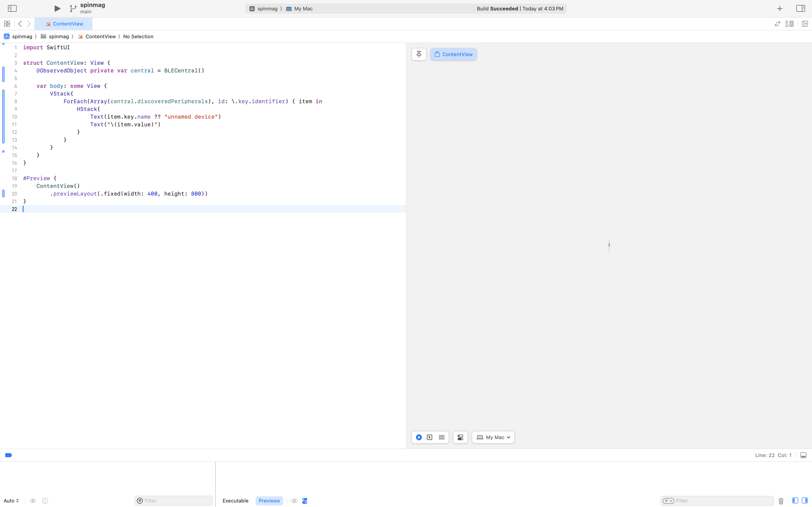Open the preview Variants grid

(442, 437)
